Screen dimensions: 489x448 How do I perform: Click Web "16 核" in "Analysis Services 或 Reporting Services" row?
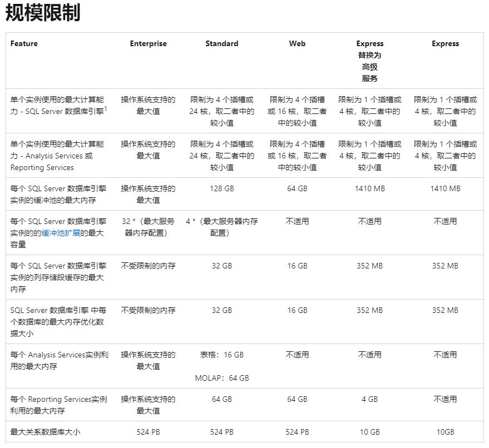point(297,156)
